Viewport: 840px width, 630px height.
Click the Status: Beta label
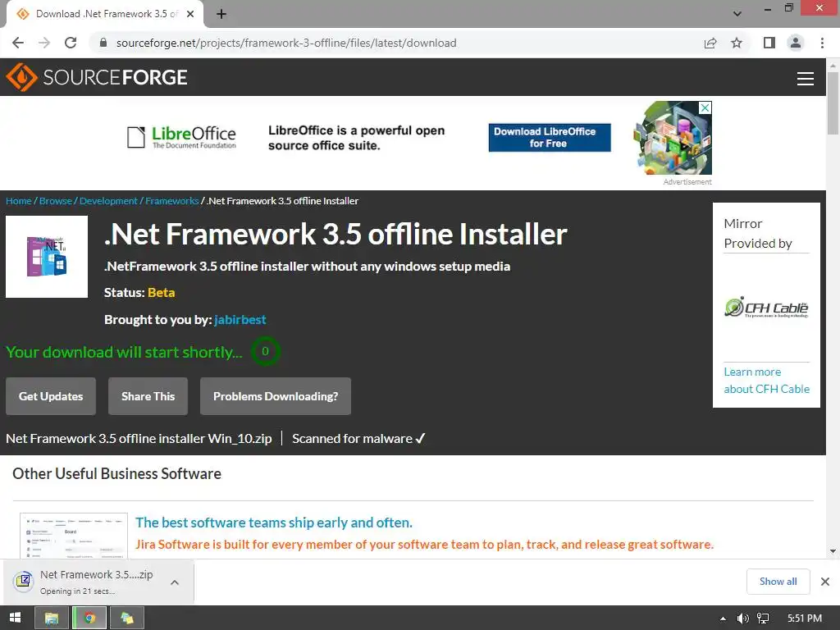(x=139, y=293)
